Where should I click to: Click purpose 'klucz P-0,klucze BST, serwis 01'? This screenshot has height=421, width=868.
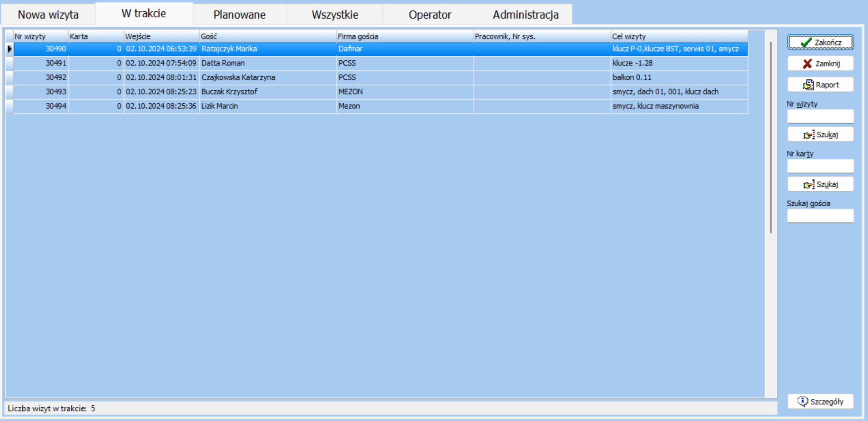coord(675,49)
